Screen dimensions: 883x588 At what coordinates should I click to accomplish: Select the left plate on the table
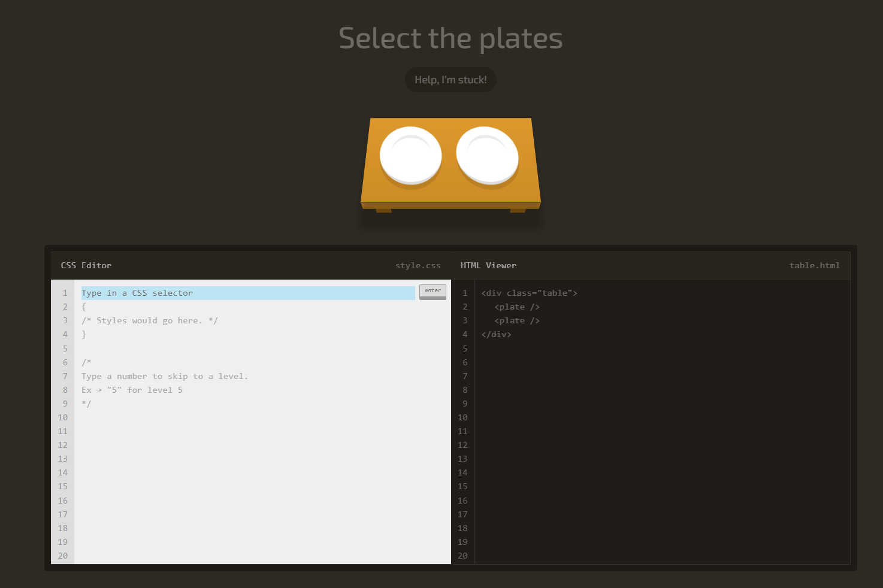tap(411, 156)
